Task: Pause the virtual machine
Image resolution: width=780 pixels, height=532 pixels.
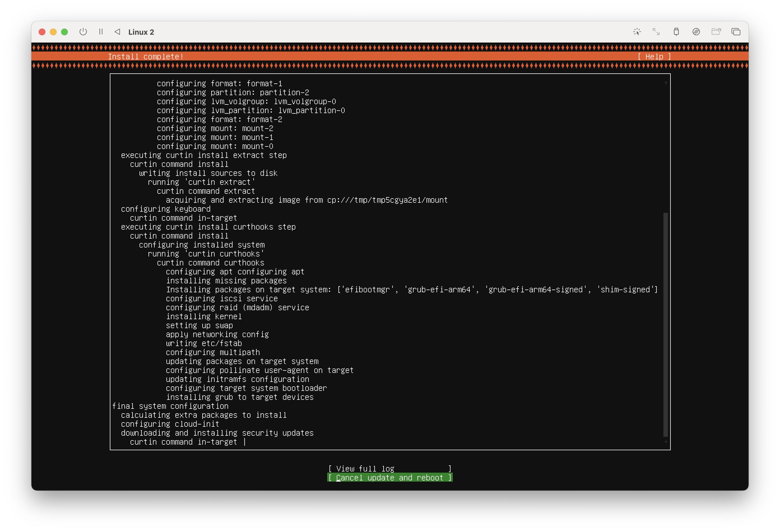Action: (x=101, y=32)
